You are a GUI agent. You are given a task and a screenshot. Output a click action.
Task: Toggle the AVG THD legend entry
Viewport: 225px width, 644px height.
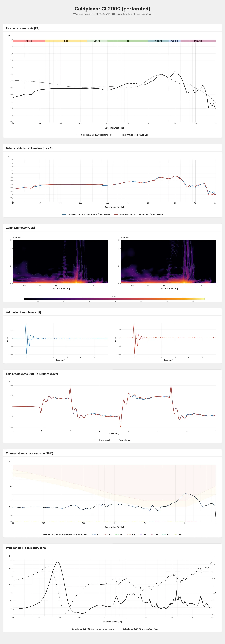click(x=66, y=535)
